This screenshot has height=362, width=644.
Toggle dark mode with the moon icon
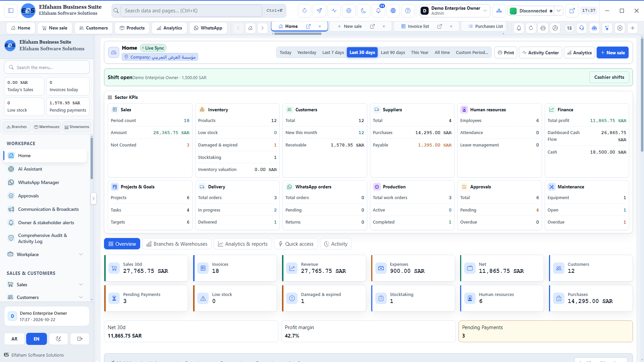[x=364, y=11]
